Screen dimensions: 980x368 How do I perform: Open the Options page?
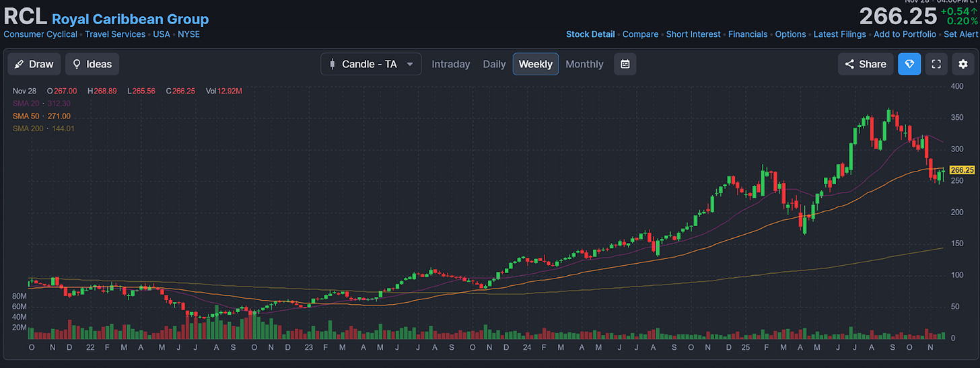(x=790, y=34)
